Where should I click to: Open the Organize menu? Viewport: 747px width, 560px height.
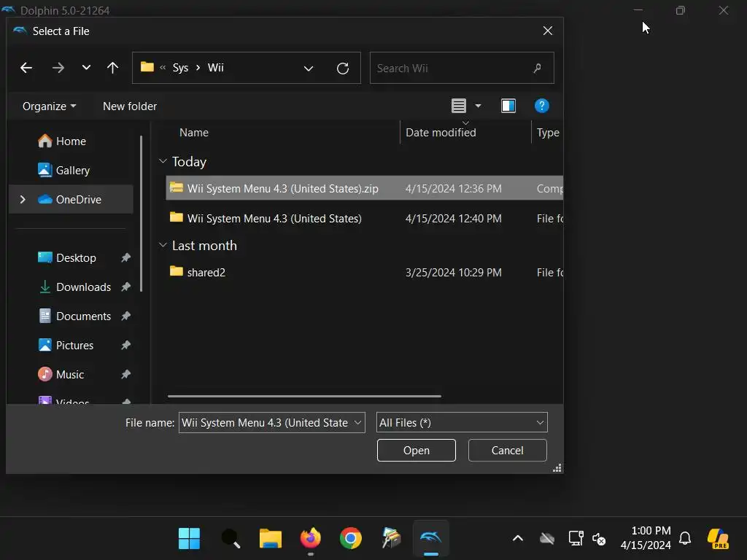point(49,106)
